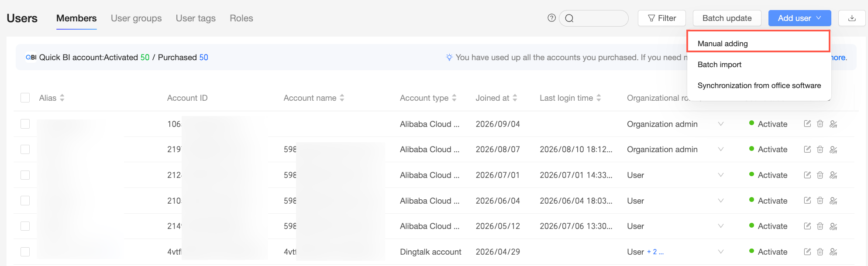Edit the user who joined 2026/07/01

pyautogui.click(x=807, y=175)
